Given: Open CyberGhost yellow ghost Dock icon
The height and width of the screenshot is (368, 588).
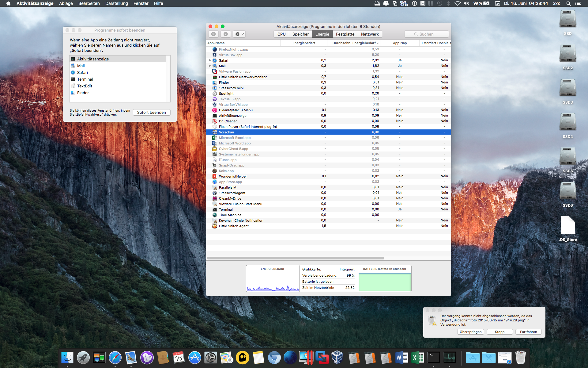Looking at the screenshot, I should tap(243, 358).
